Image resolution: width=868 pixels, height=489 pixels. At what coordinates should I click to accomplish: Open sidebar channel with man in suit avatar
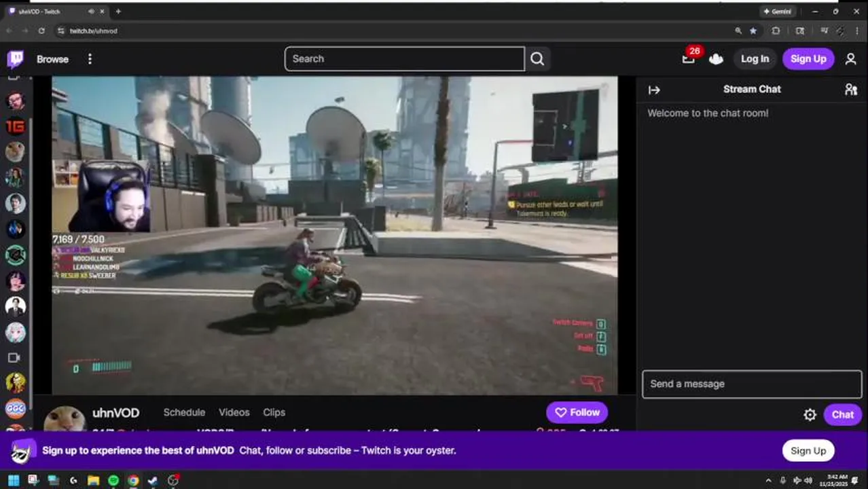[x=15, y=306]
